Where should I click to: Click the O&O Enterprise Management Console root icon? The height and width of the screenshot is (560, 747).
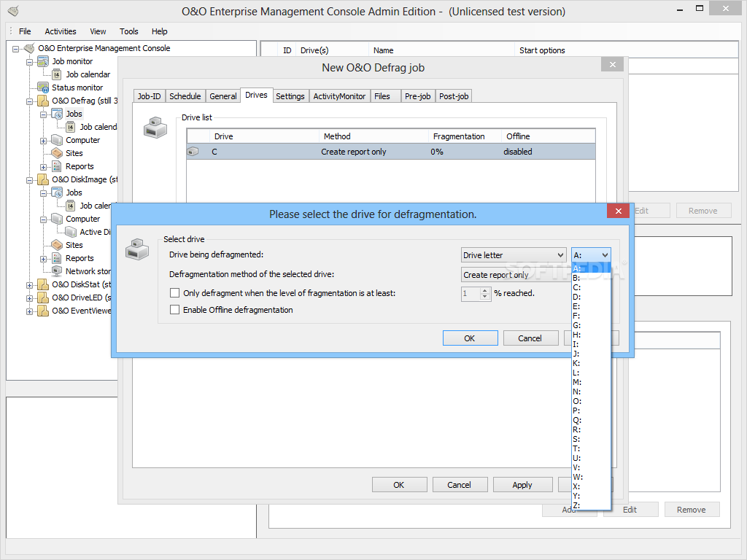click(29, 48)
